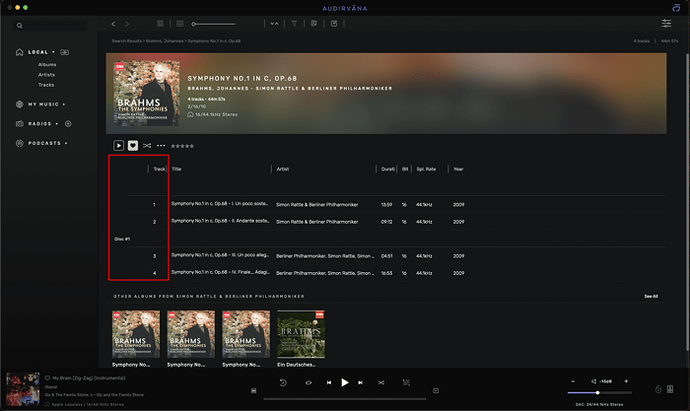Click the lyrics panel icon left of progress bar
690x411 pixels.
[253, 391]
